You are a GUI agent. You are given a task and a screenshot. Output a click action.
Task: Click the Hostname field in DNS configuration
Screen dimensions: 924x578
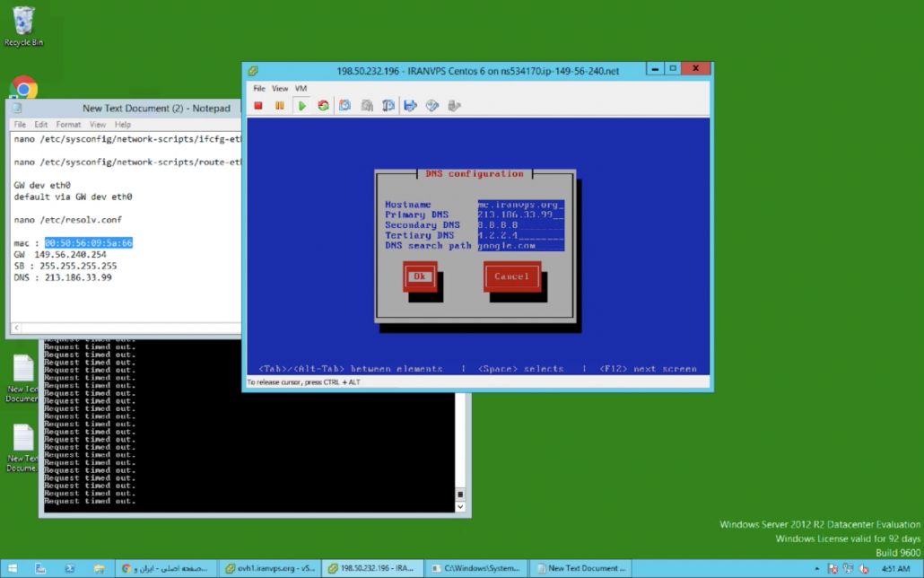pos(520,205)
